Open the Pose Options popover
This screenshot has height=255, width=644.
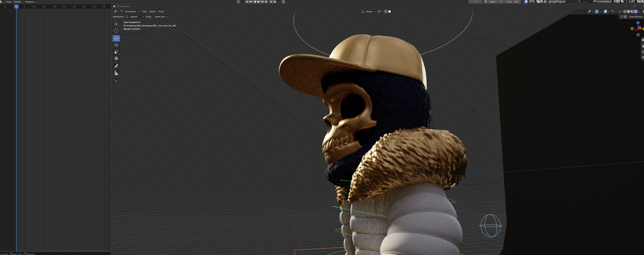click(636, 17)
